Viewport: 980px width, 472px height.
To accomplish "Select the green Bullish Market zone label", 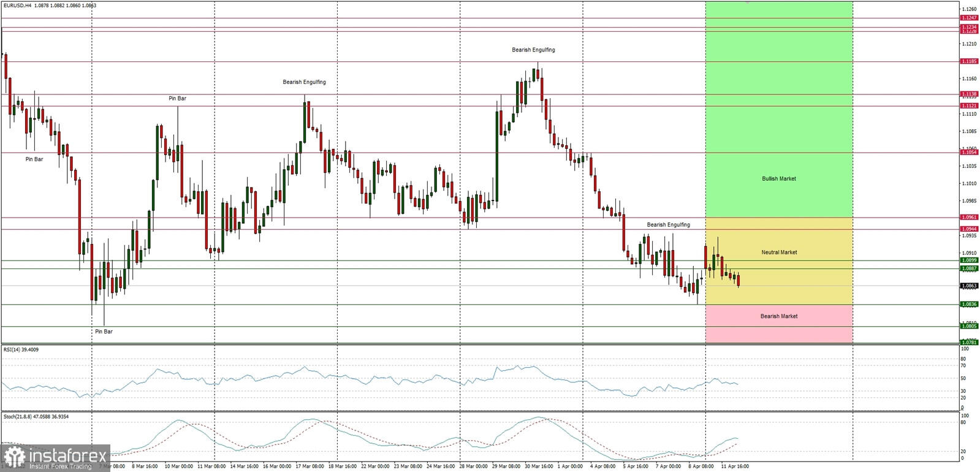I will [x=778, y=179].
